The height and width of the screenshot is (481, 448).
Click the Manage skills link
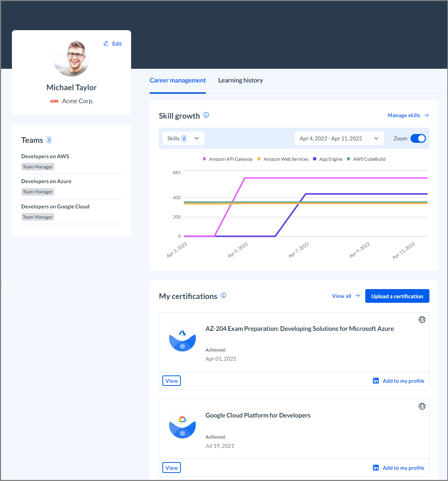(x=404, y=115)
